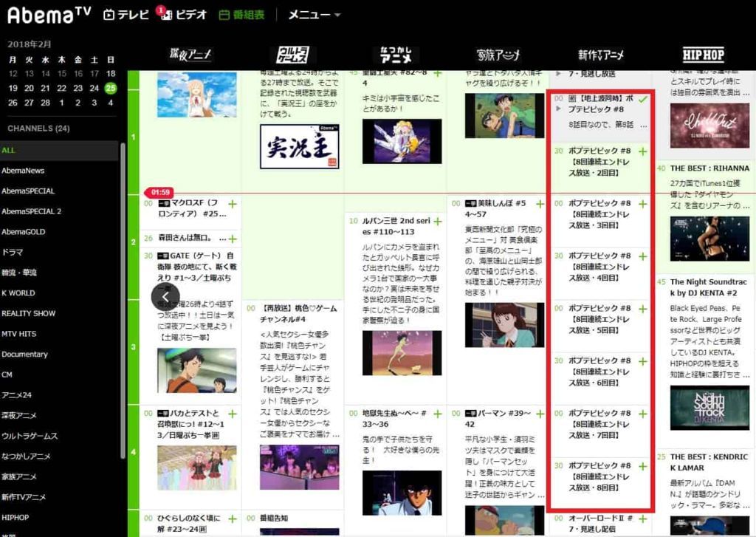Add ポプテピピック 7回目 to my list
Image resolution: width=756 pixels, height=537 pixels.
click(x=643, y=414)
